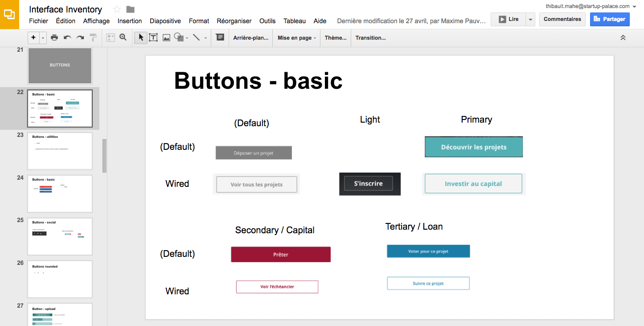Image resolution: width=644 pixels, height=326 pixels.
Task: Select the Voir l'échéancier outlined image
Action: tap(277, 287)
